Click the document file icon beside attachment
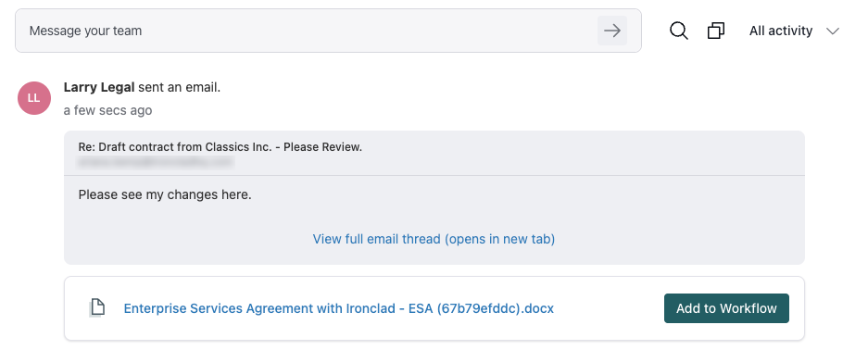 [x=97, y=308]
